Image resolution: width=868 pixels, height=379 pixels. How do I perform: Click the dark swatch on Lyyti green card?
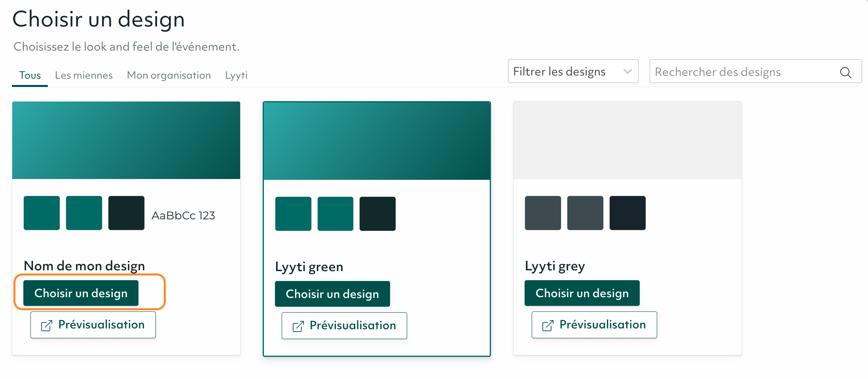pos(377,214)
